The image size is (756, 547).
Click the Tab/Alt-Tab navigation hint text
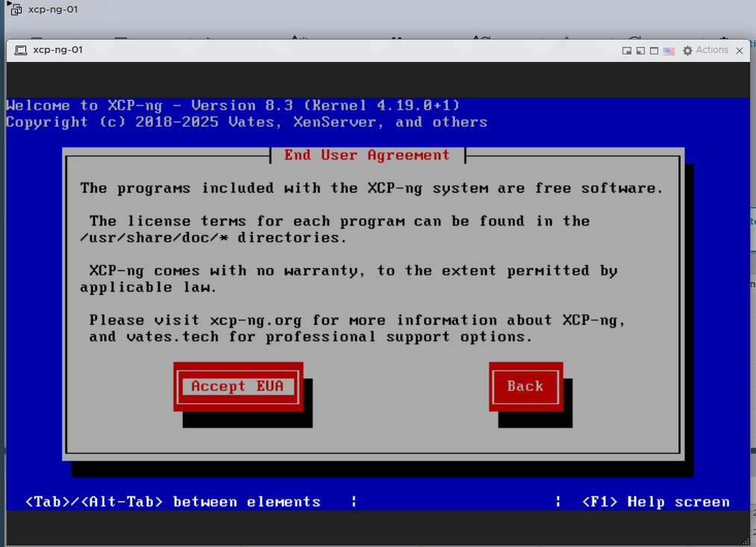pos(172,501)
